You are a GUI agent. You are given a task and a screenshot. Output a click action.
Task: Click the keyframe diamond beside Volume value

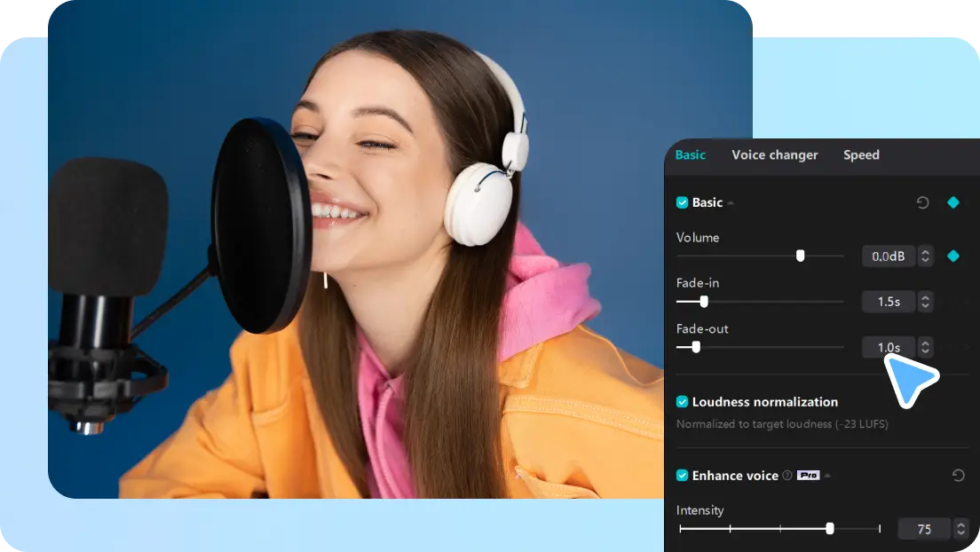click(x=952, y=256)
